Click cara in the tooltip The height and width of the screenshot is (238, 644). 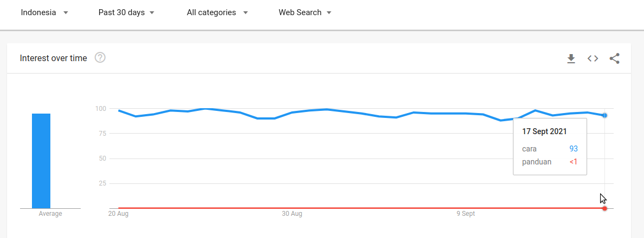point(529,148)
